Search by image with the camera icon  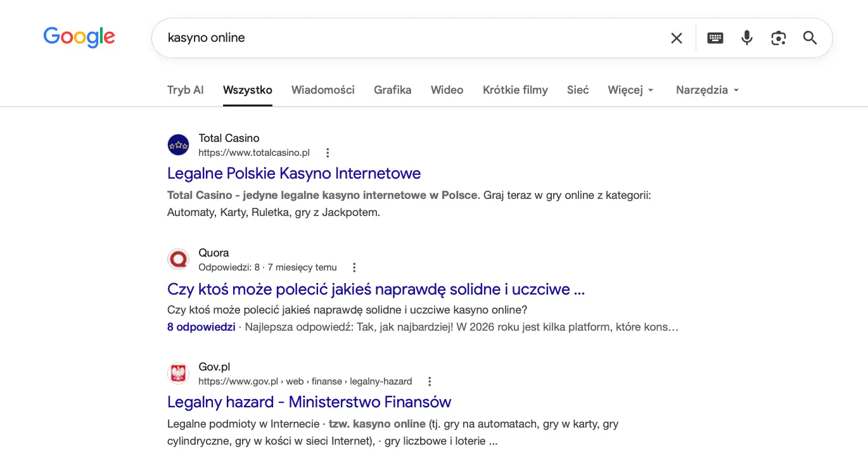click(x=779, y=38)
